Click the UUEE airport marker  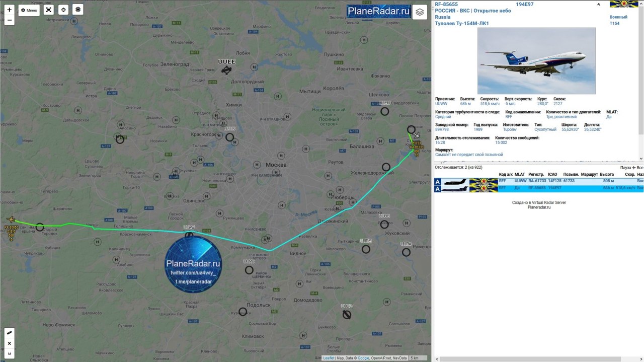pos(226,70)
